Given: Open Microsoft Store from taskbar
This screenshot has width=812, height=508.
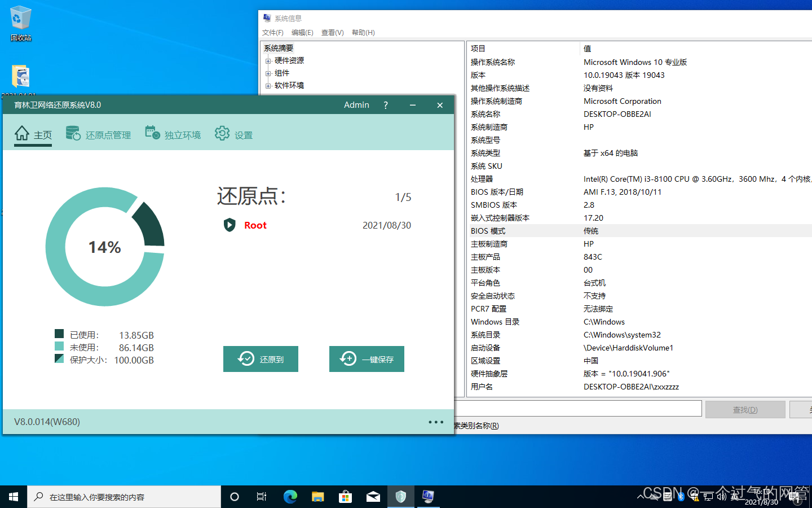Looking at the screenshot, I should tap(346, 497).
